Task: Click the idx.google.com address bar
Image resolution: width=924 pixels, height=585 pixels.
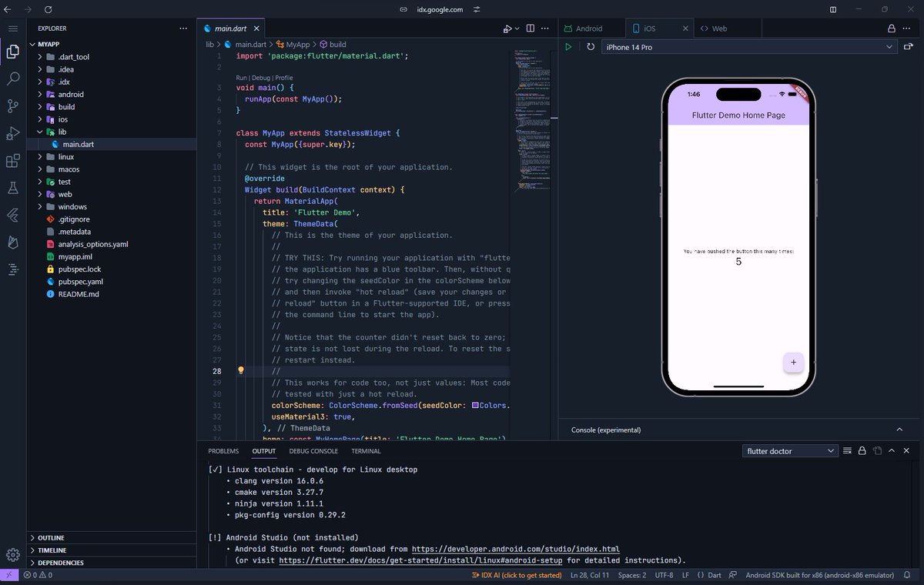Action: (440, 9)
